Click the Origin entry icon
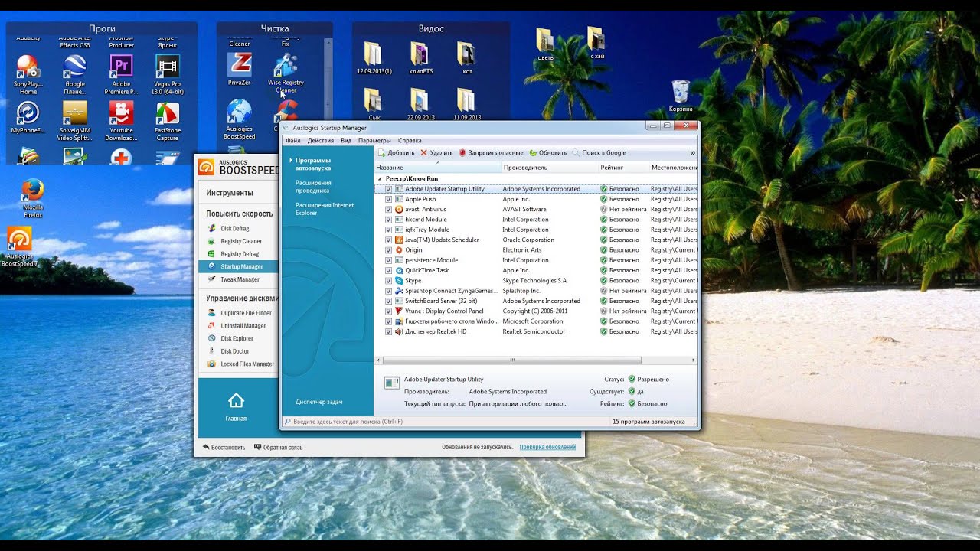 point(399,250)
